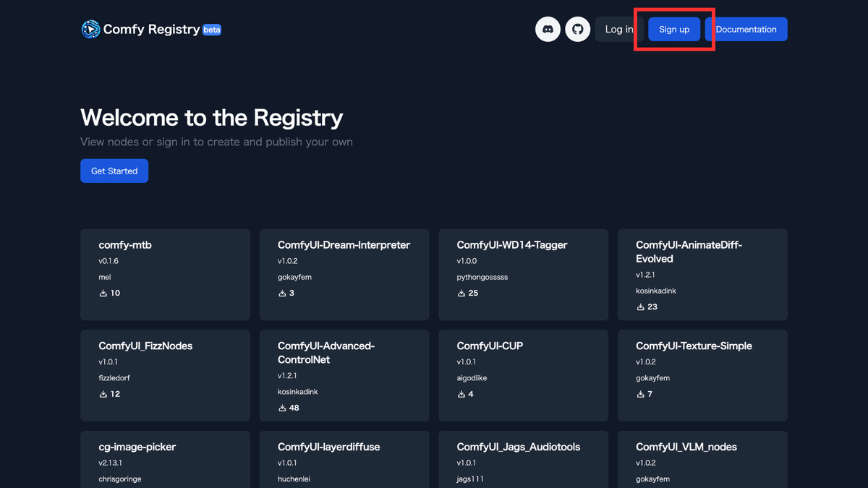Open the cg-image-picker node card
The width and height of the screenshot is (868, 488).
[x=165, y=460]
